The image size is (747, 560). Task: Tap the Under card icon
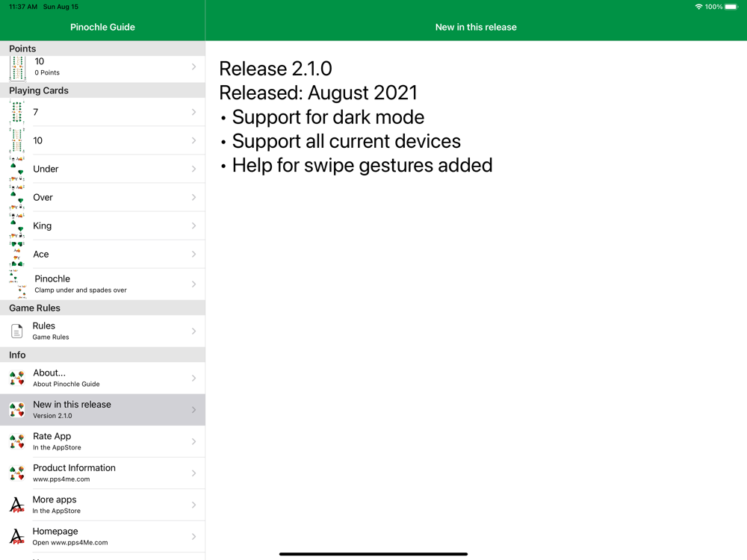point(16,169)
